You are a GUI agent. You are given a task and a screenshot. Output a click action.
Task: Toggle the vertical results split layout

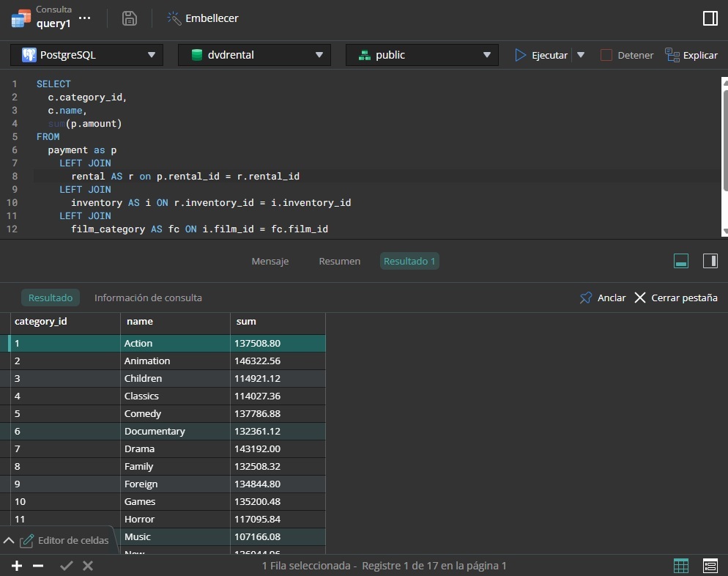(x=710, y=260)
